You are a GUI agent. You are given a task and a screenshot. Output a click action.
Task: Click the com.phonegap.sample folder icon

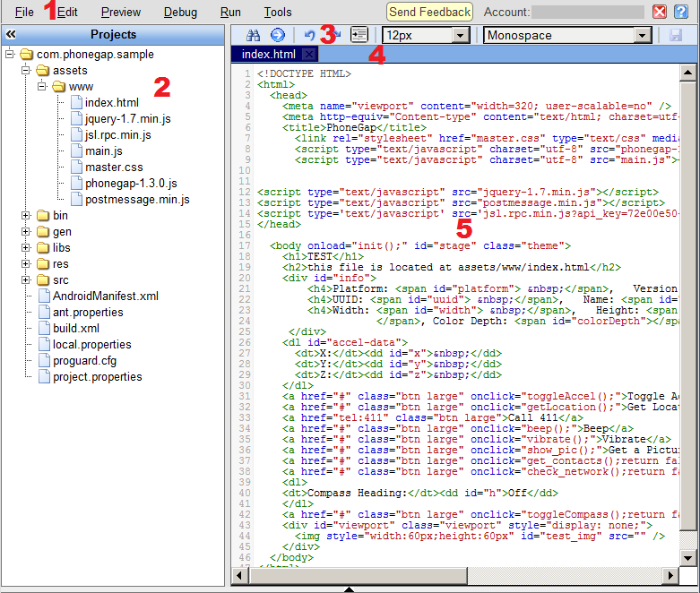pyautogui.click(x=27, y=54)
